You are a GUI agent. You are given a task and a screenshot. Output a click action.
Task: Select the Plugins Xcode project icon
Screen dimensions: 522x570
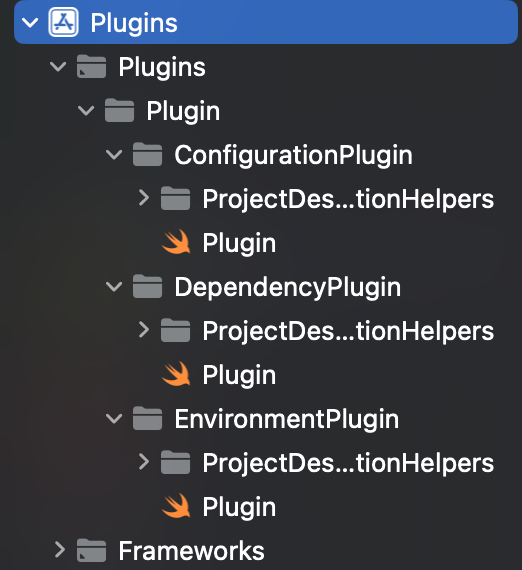[x=63, y=22]
